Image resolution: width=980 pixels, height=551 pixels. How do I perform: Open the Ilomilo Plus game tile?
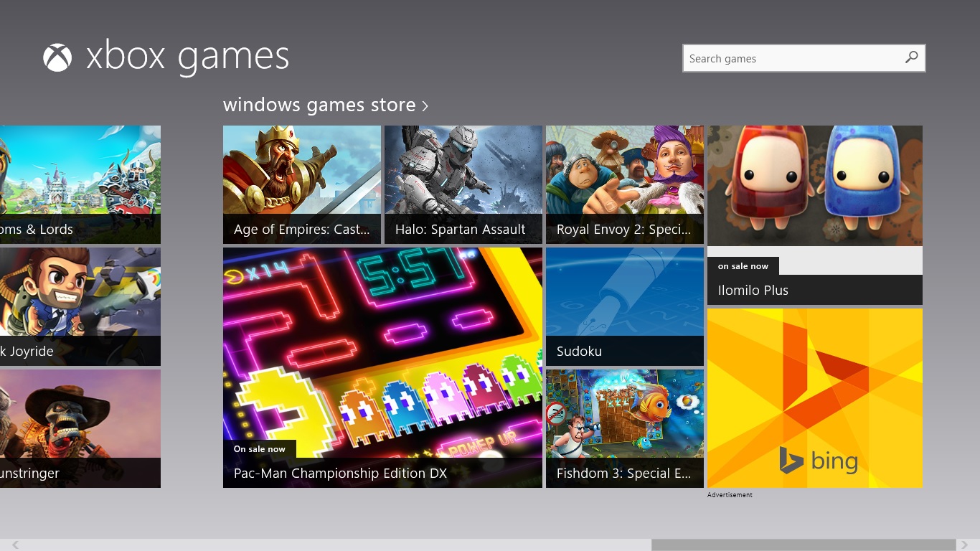[815, 215]
